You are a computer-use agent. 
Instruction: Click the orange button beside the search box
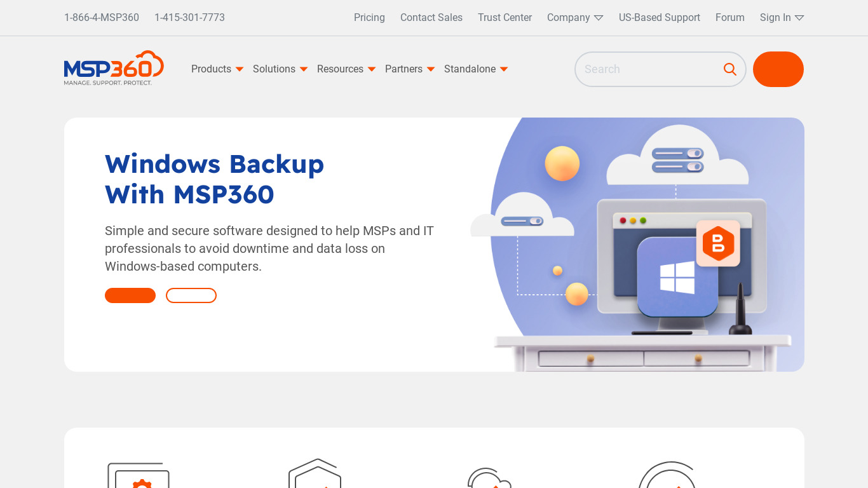point(778,69)
